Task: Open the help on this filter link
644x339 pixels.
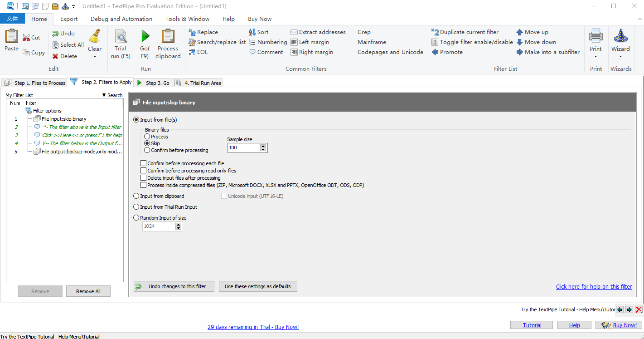Action: tap(594, 286)
